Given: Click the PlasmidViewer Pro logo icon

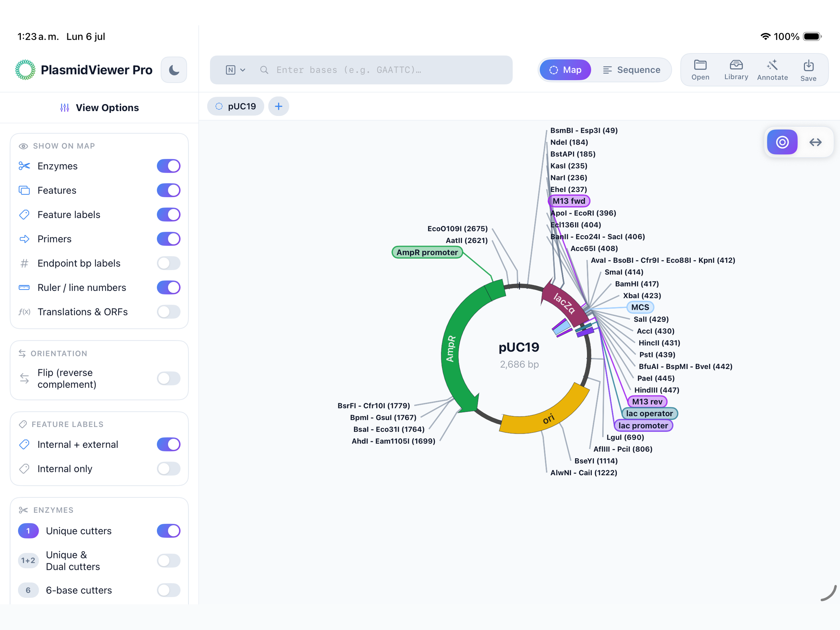Looking at the screenshot, I should tap(25, 70).
